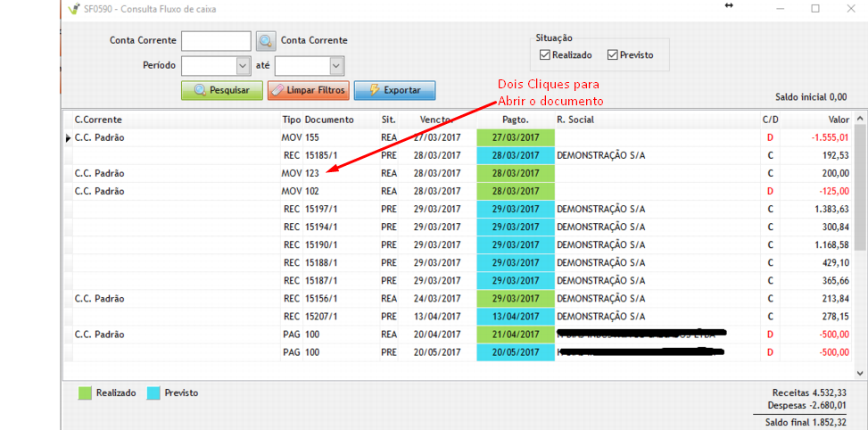Click the scroll down arrow of the grid
The image size is (868, 430).
(x=860, y=373)
